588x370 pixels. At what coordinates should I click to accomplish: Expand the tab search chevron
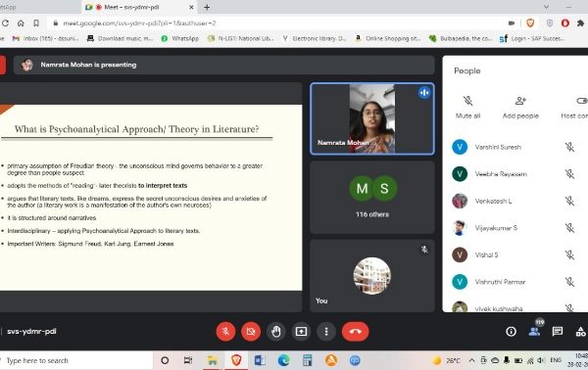[547, 7]
